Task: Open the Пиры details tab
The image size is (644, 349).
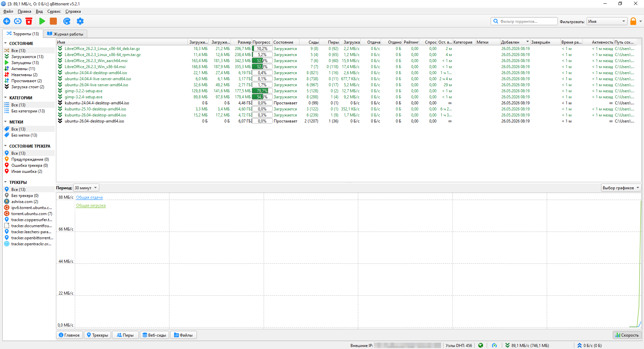Action: pos(125,335)
